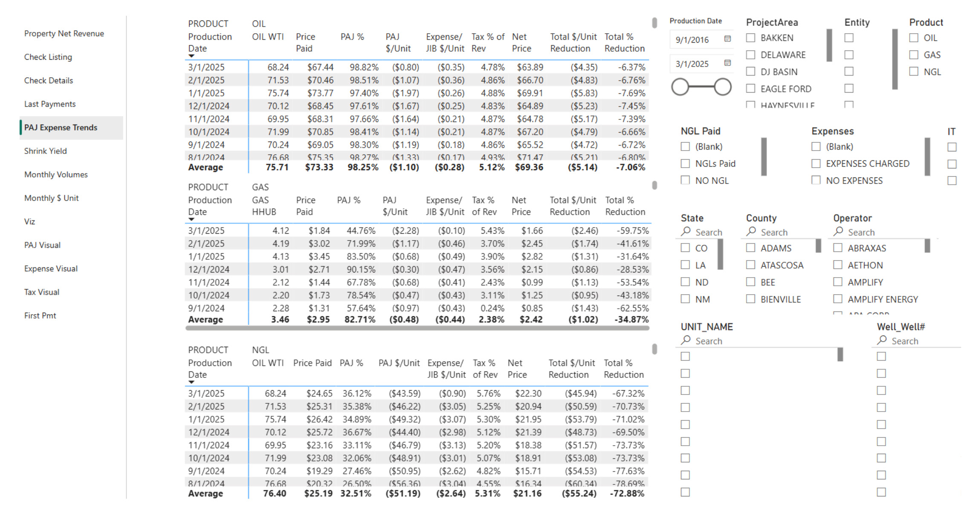Check the LA state box

685,265
